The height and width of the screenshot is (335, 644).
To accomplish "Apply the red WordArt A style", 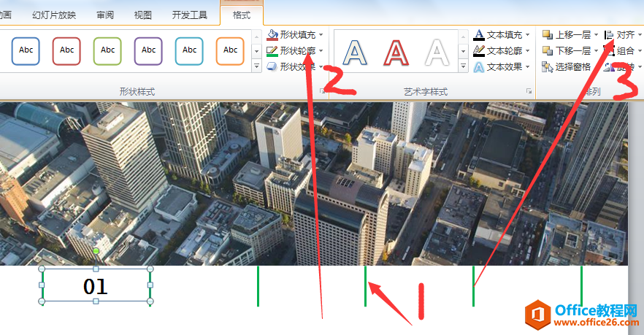I will click(x=396, y=53).
